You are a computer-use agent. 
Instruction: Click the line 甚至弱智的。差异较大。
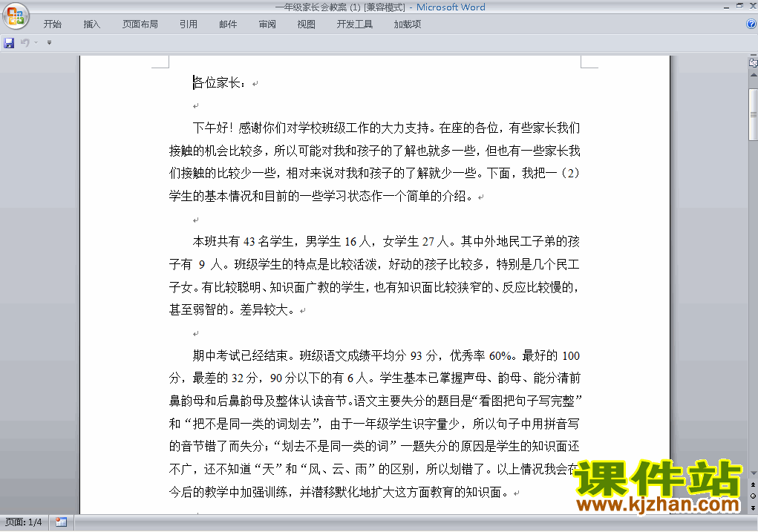pos(232,310)
